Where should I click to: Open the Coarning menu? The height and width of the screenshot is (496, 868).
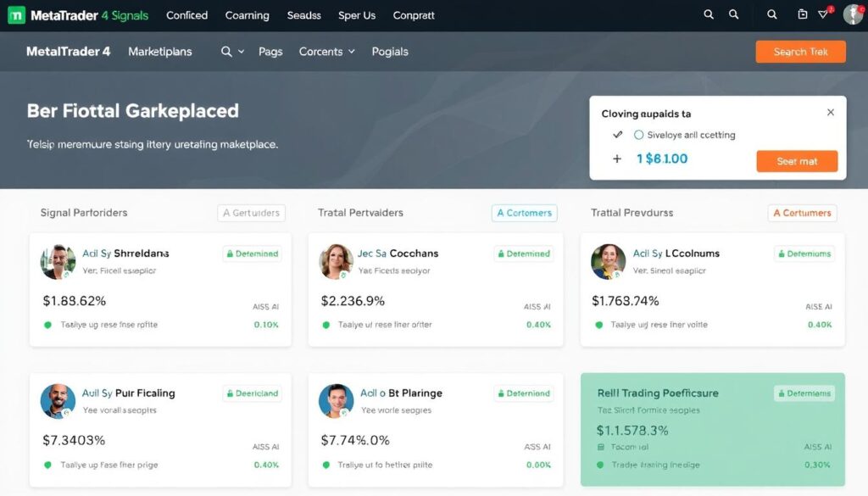247,15
